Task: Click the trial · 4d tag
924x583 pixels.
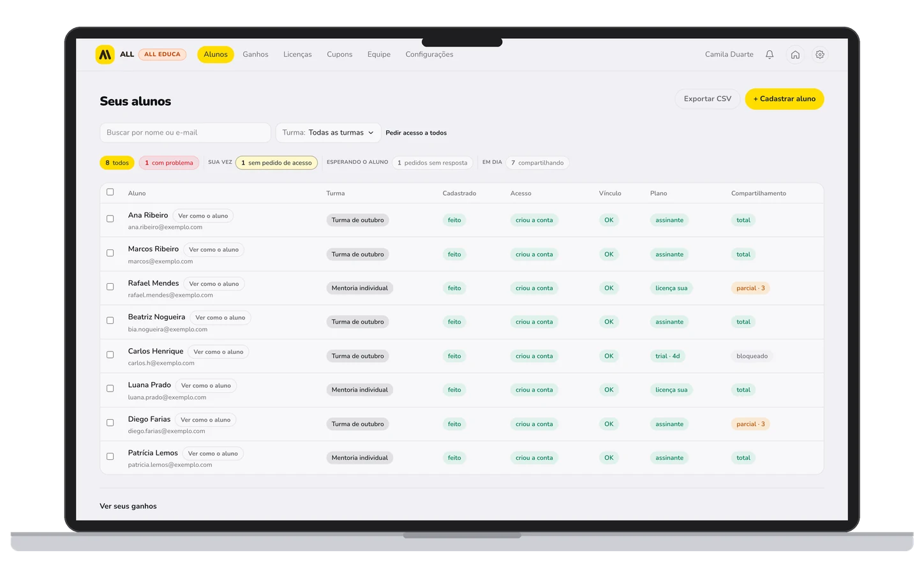Action: 667,356
